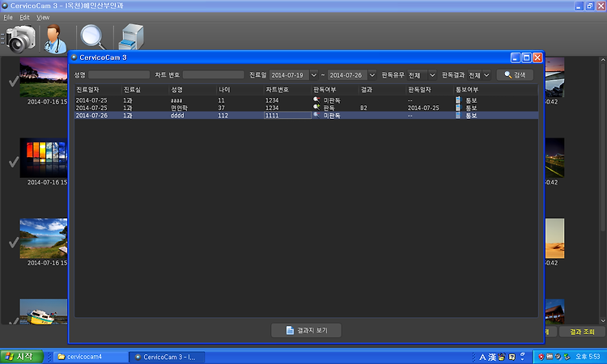Click result value B2
Screen dimensions: 607x364
(x=363, y=108)
